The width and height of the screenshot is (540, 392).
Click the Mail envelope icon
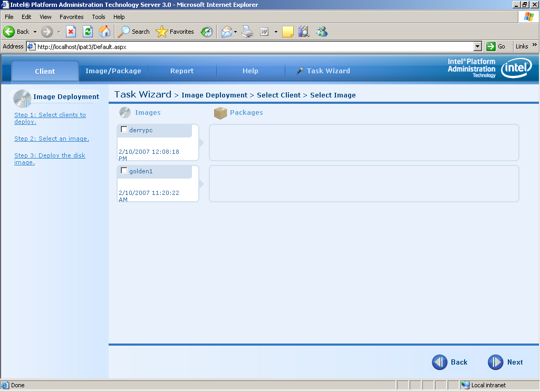[x=227, y=32]
